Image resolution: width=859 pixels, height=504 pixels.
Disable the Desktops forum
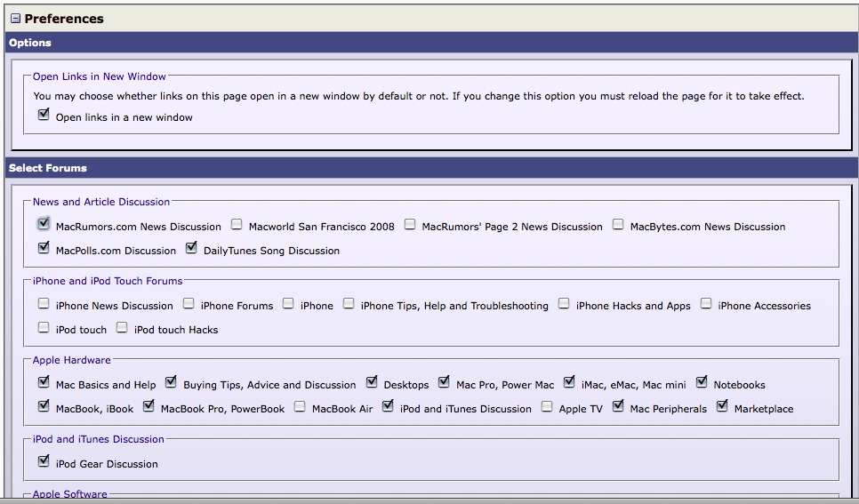coord(372,382)
